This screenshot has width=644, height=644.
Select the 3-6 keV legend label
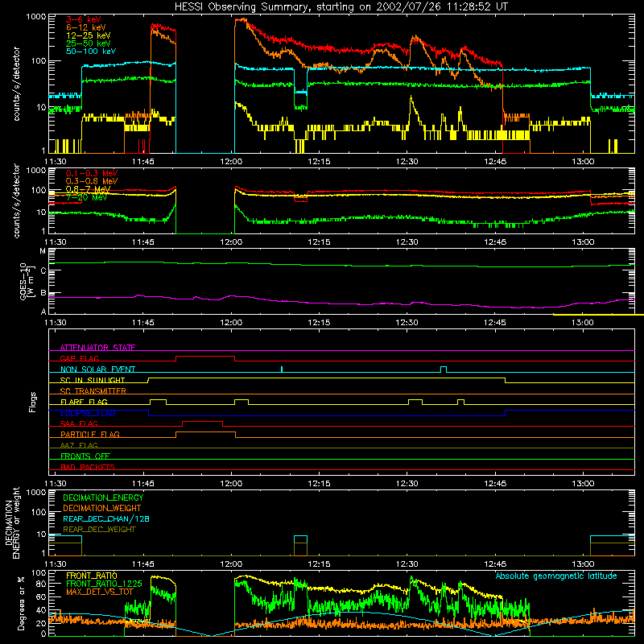(x=84, y=19)
